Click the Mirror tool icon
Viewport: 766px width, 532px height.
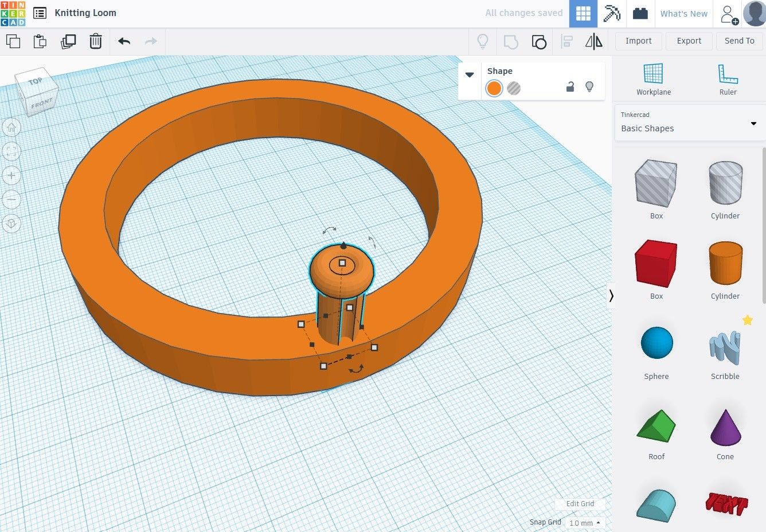pyautogui.click(x=593, y=41)
